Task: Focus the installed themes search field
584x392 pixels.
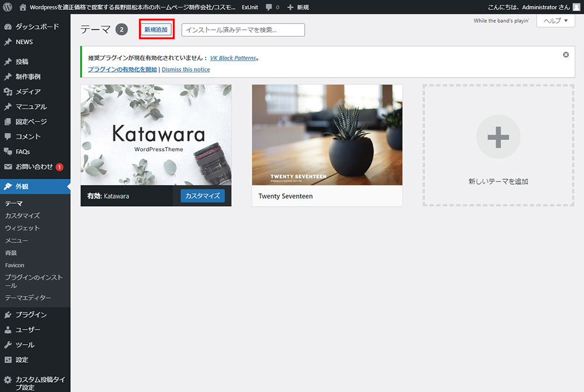Action: pyautogui.click(x=243, y=30)
